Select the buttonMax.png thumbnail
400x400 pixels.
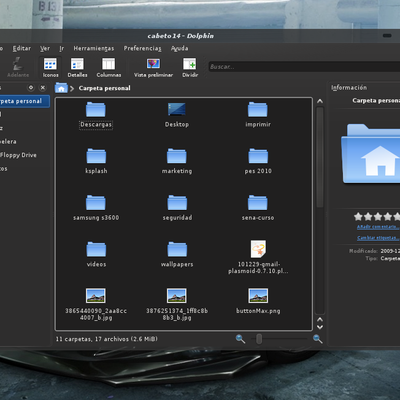click(258, 296)
